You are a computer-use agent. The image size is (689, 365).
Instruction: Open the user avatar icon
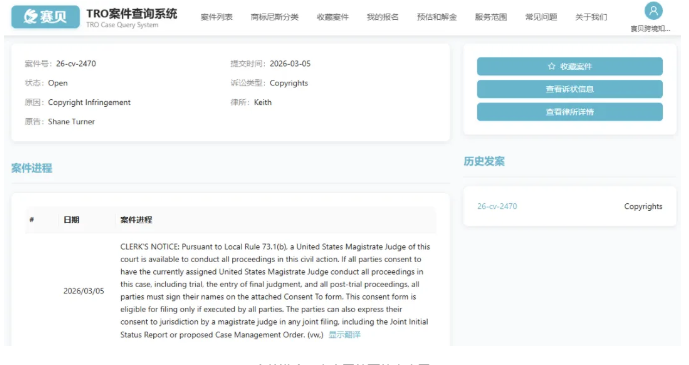tap(653, 11)
